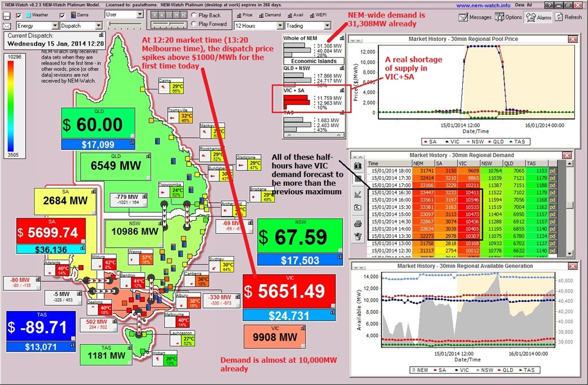Viewport: 588px width, 385px height.
Task: Click the printer icon in Regional Demand panel
Action: coord(358,223)
